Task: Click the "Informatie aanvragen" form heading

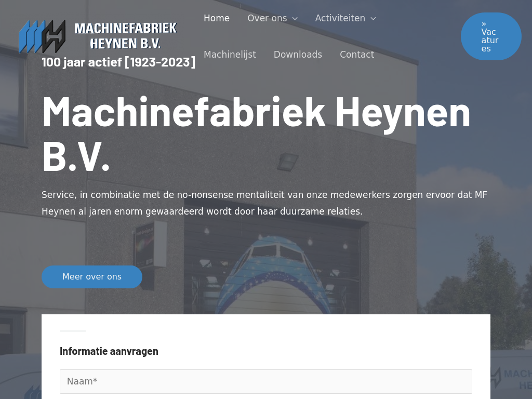Action: point(109,351)
